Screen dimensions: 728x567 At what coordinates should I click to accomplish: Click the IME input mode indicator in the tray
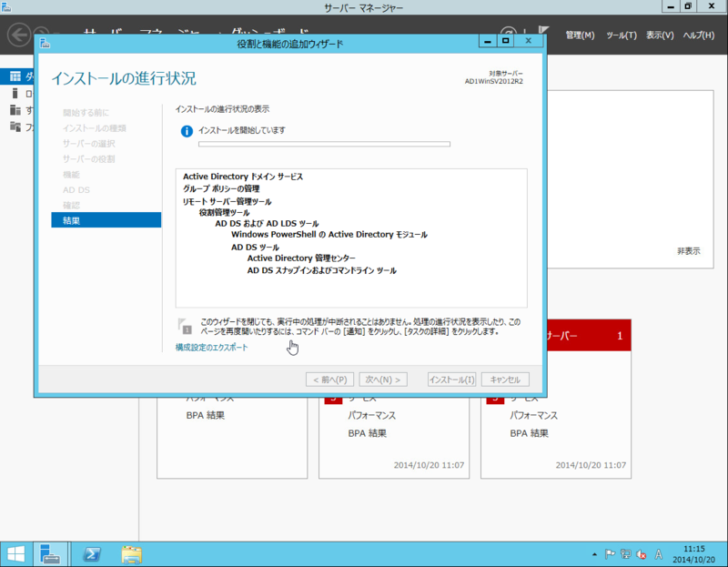tap(658, 552)
